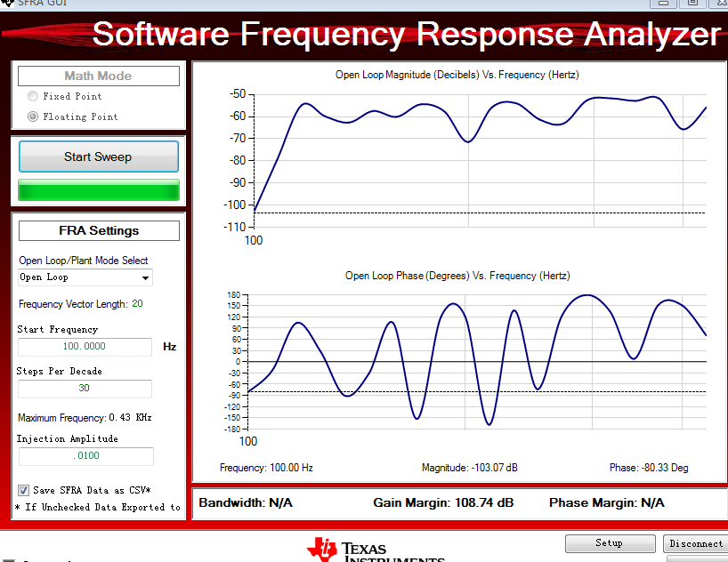
Task: Click the Injection Amplitude input field
Action: pyautogui.click(x=86, y=456)
